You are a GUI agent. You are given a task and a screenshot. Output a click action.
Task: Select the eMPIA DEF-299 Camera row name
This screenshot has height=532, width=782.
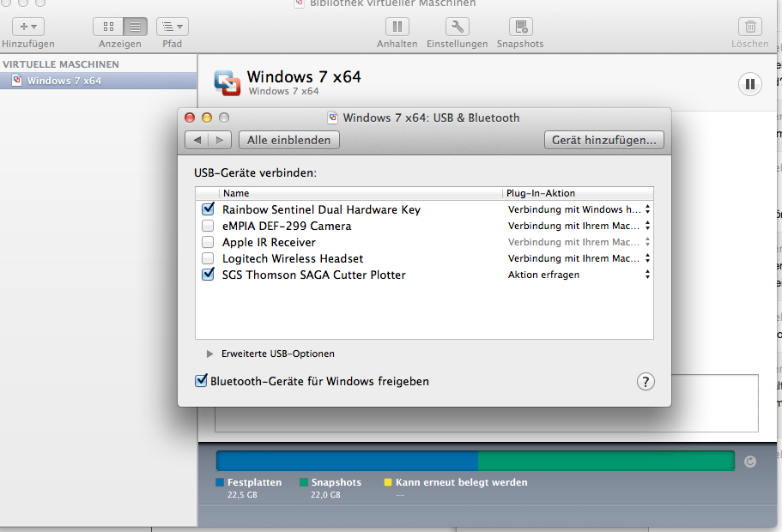point(287,226)
